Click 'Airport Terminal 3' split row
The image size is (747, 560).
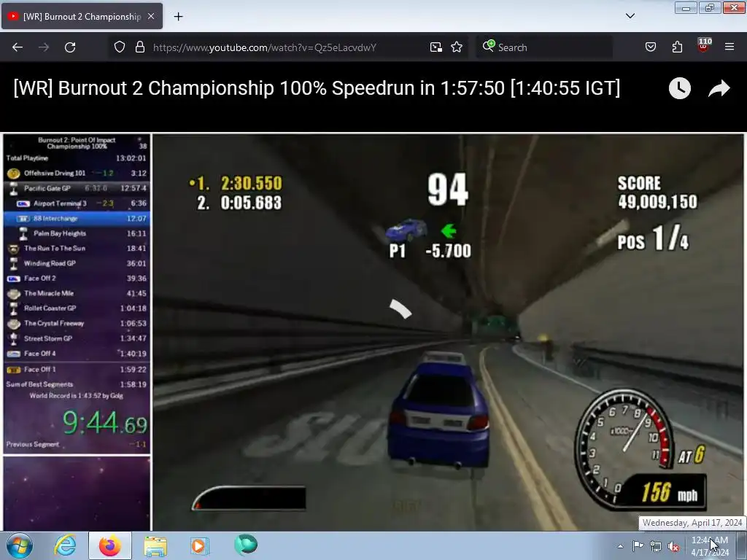[77, 203]
